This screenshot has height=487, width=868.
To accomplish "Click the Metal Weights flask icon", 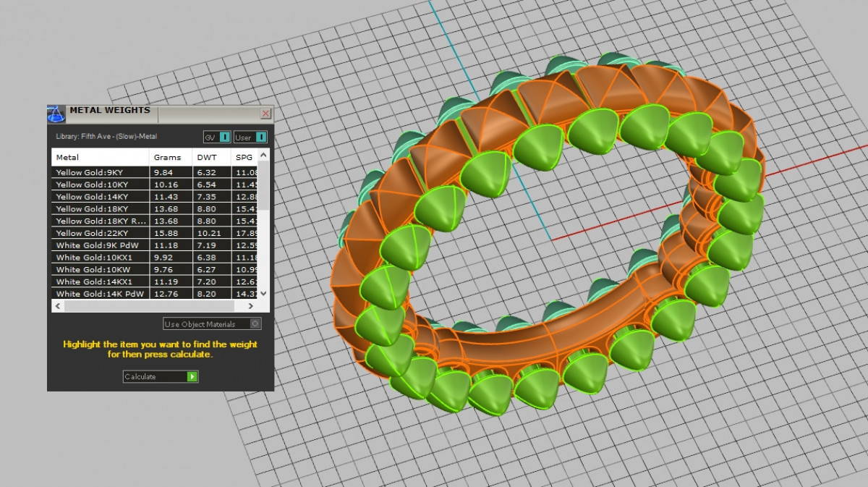I will click(56, 113).
